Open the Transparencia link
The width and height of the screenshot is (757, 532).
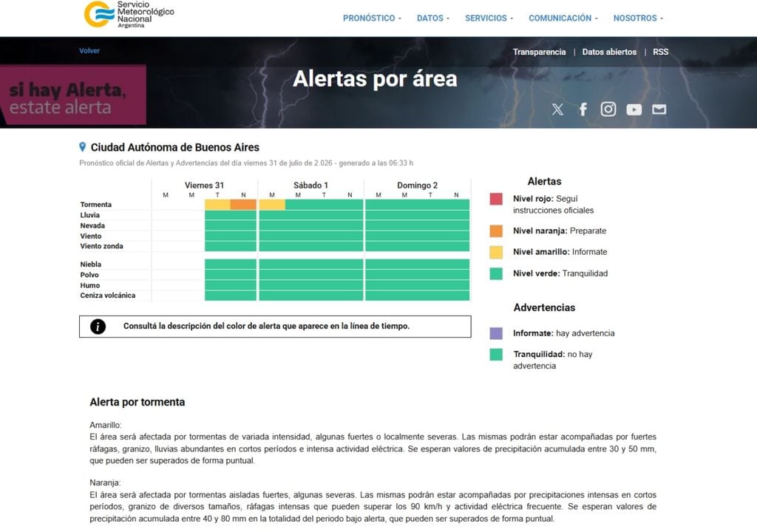[x=539, y=52]
